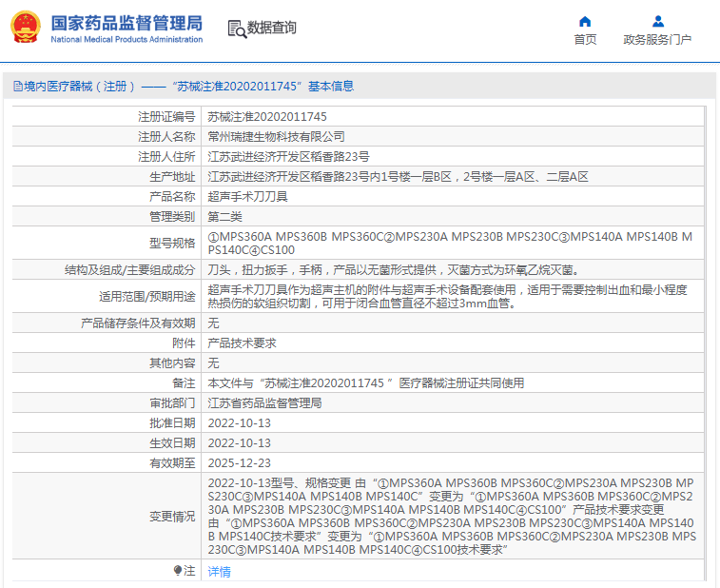Screen dimensions: 720x588
Task: Select structure text starting 刀头，扭力扳手
Action: click(394, 269)
